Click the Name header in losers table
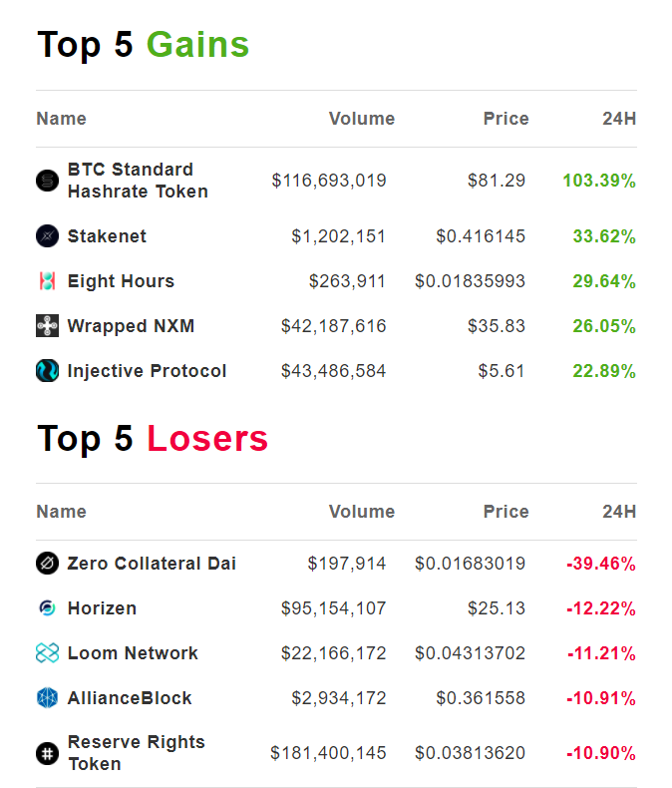 pyautogui.click(x=61, y=512)
